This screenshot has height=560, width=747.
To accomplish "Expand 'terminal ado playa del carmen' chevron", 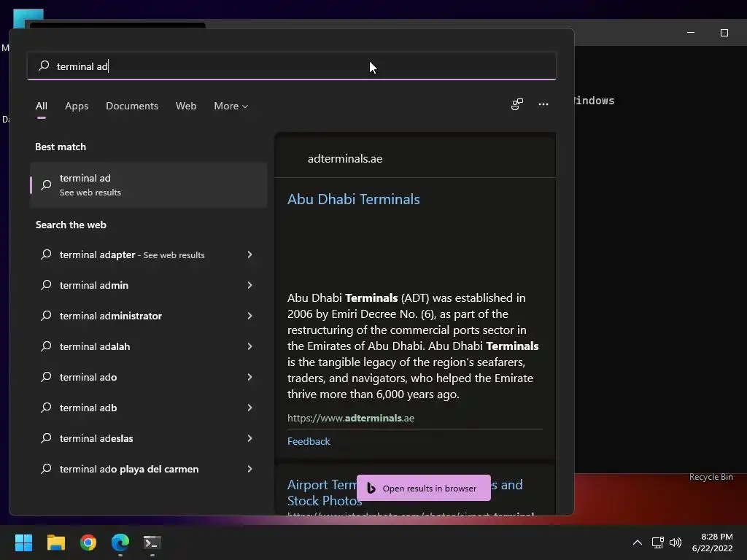I will (x=250, y=469).
